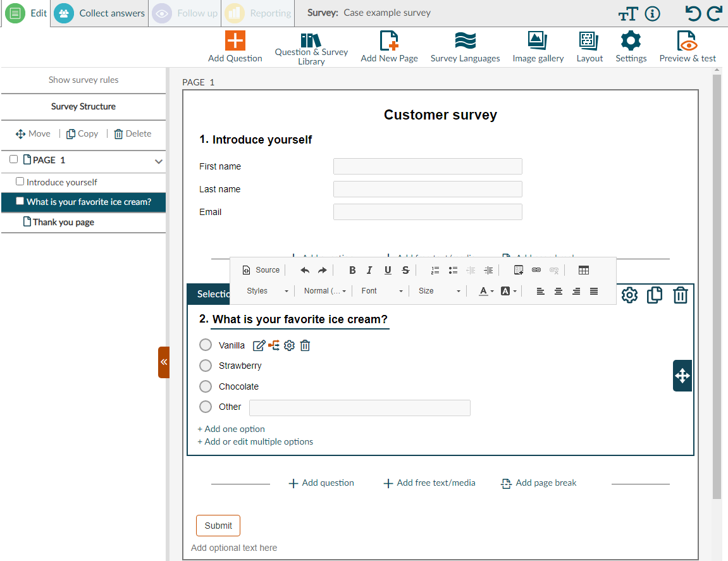Delete the ice cream question with trash icon

[681, 295]
